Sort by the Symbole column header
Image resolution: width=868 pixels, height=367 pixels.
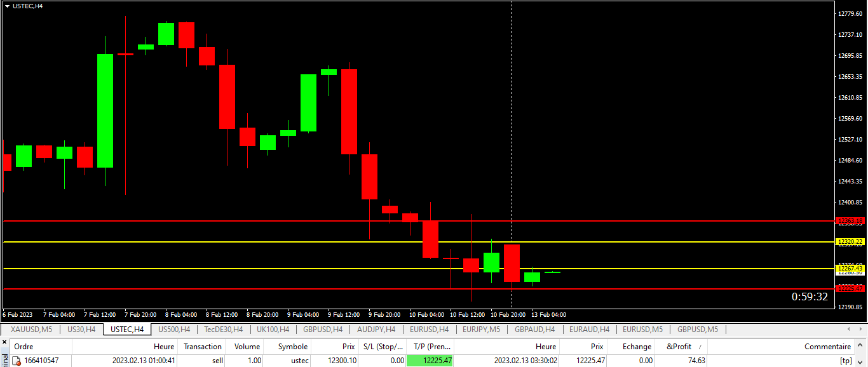pos(287,347)
